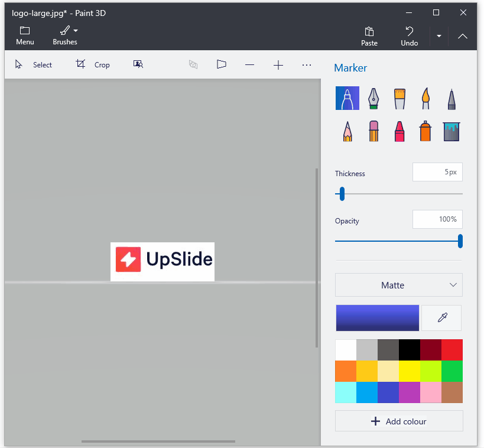Pick the red Crayon tool
Viewport: 484px width, 448px height.
399,131
